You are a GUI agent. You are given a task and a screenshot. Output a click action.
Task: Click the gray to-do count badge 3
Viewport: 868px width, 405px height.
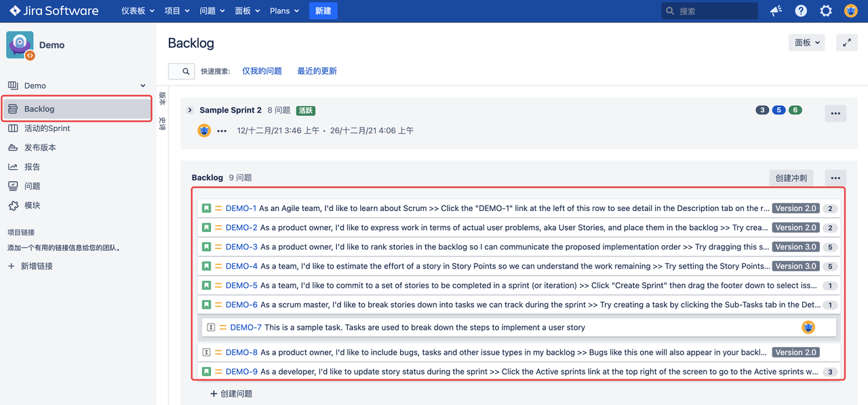pyautogui.click(x=762, y=110)
